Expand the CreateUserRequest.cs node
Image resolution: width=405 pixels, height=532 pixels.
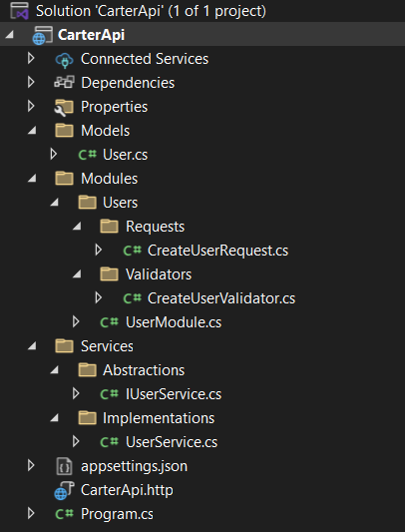click(99, 251)
